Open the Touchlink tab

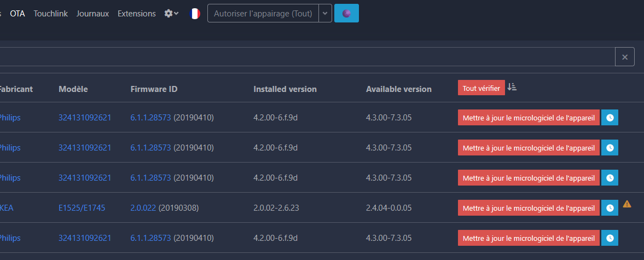point(51,14)
